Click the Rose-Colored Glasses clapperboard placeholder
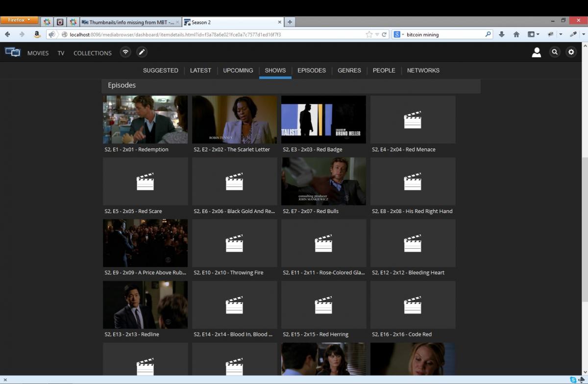 323,243
